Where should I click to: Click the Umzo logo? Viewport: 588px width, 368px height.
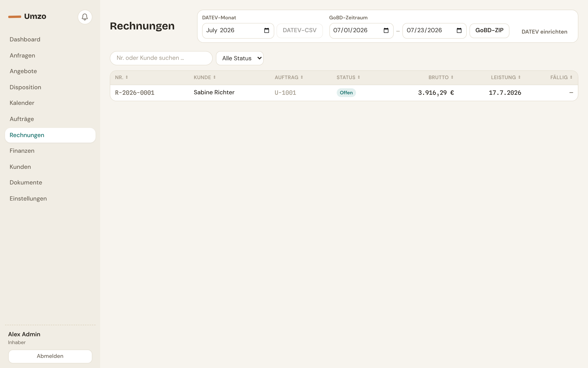point(27,16)
